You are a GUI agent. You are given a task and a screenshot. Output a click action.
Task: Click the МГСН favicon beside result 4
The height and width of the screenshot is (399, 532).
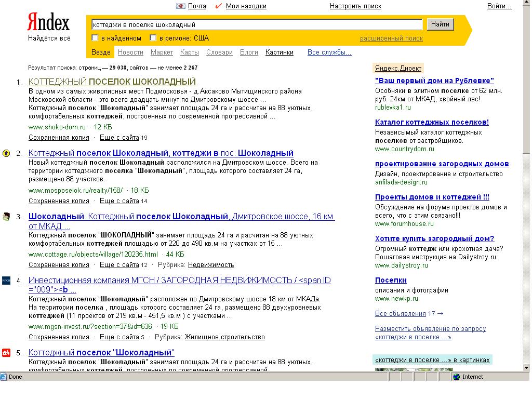(6, 281)
